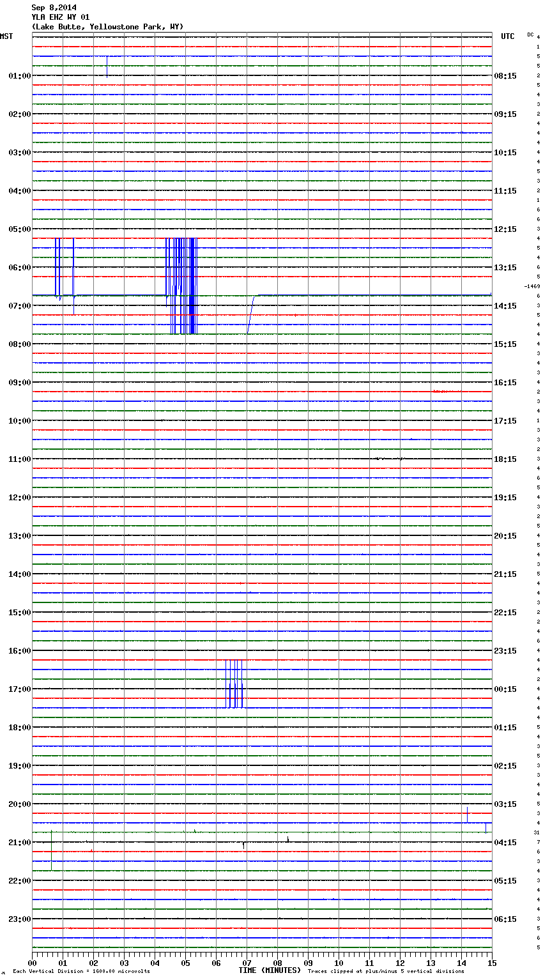Click the 10:15 UTC time label
This screenshot has height=980, width=543.
(x=505, y=153)
